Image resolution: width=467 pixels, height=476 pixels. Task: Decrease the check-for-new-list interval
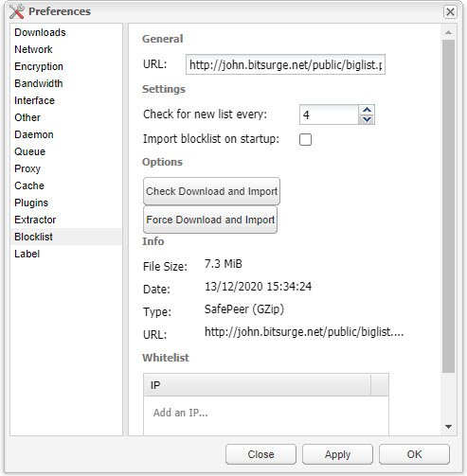(367, 119)
